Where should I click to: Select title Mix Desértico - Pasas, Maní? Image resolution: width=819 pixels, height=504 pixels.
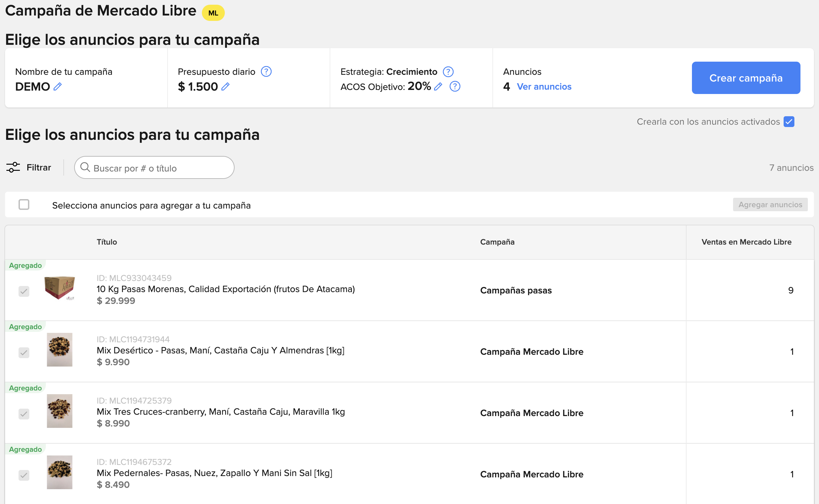coord(220,350)
